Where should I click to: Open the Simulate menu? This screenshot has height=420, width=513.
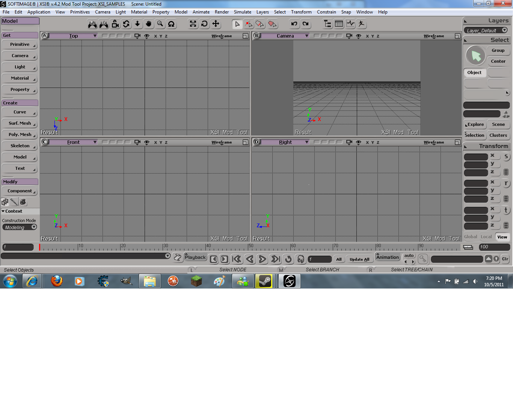coord(242,12)
